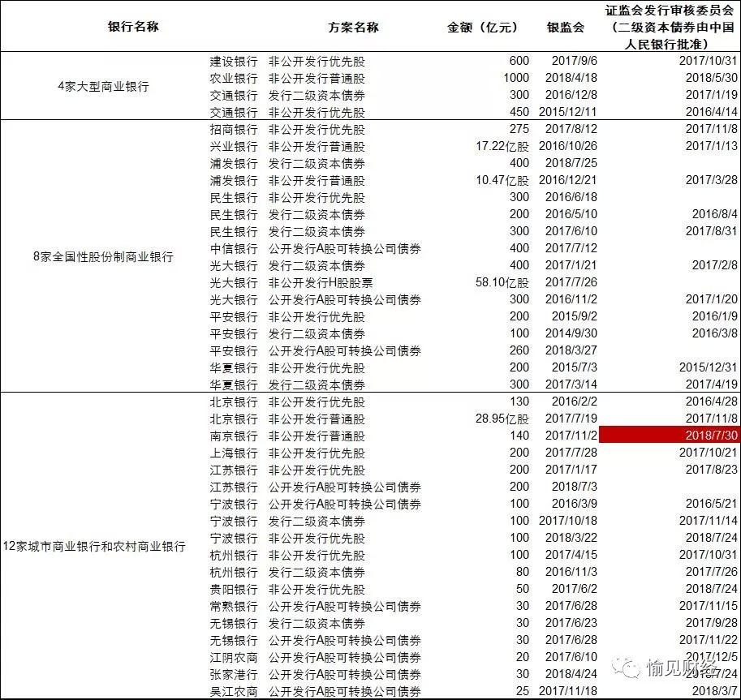Click the date 2017/11/22
The width and height of the screenshot is (741, 700).
click(709, 640)
